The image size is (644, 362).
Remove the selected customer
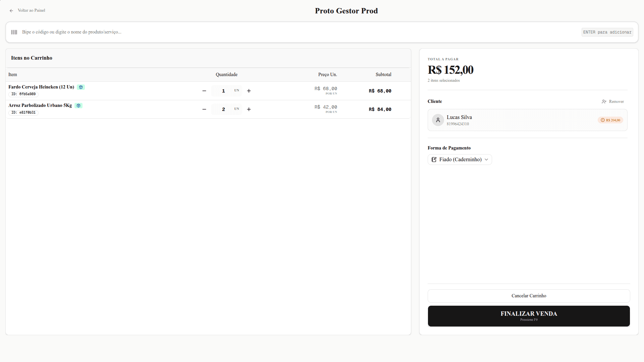click(x=613, y=102)
